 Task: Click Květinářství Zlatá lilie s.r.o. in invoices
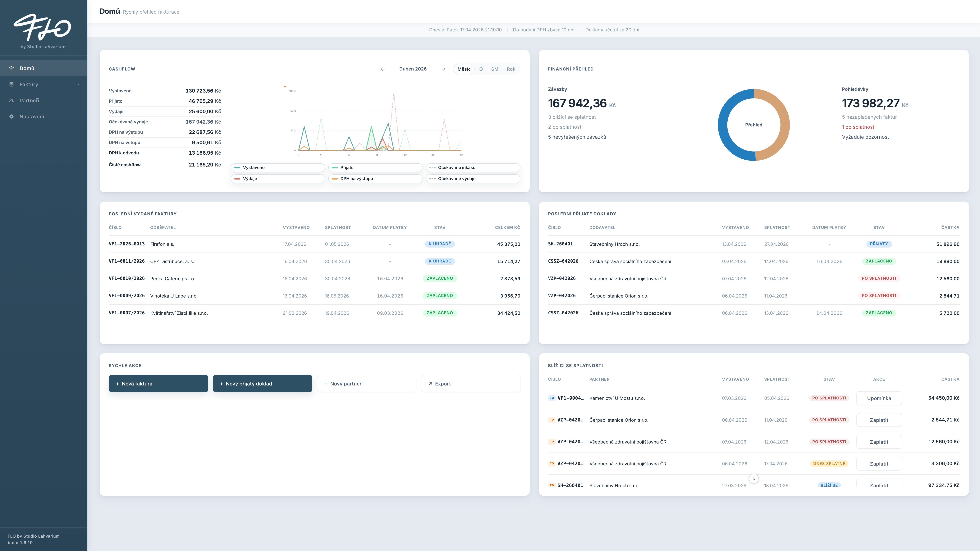179,313
